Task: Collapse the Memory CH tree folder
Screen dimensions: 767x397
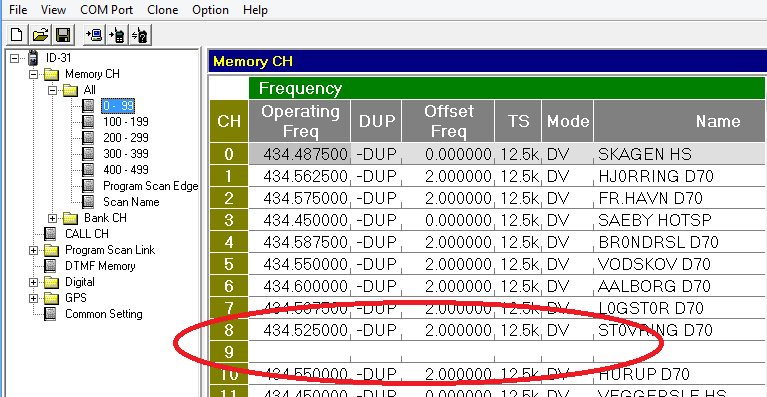Action: pos(33,74)
